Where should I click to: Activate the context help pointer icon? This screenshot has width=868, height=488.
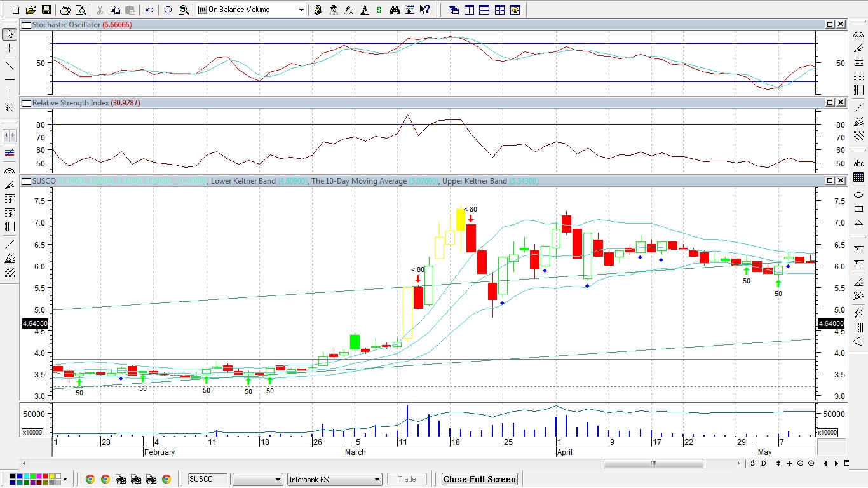(424, 10)
